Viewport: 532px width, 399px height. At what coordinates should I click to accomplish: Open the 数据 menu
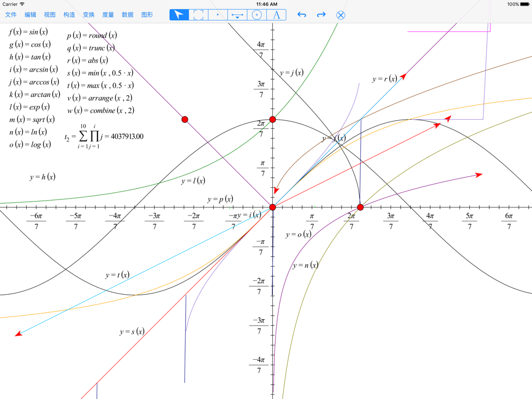click(128, 15)
